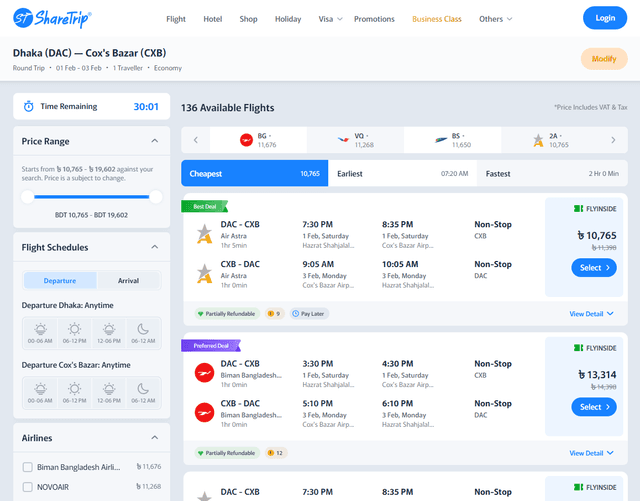The image size is (640, 501).
Task: Select NOVOAIR VQ airline logo in carousel
Action: coord(343,140)
